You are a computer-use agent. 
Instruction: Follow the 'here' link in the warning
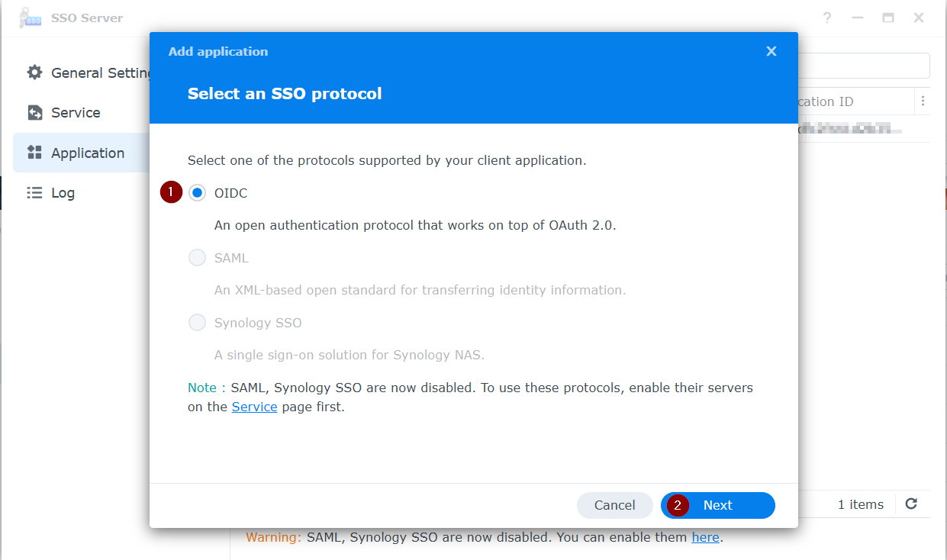[x=705, y=537]
